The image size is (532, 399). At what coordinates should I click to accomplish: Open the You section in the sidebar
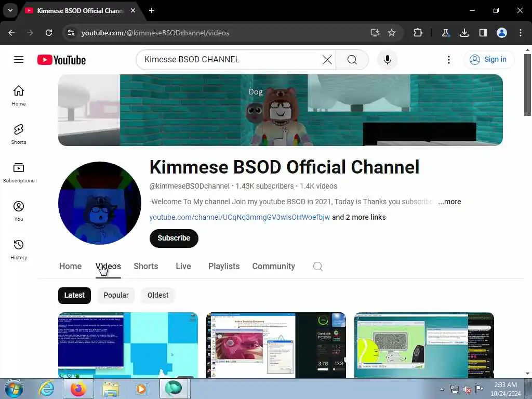19,211
